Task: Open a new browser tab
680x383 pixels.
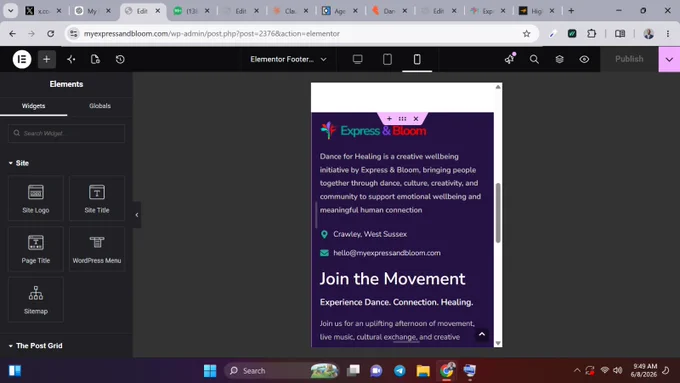Action: click(571, 11)
